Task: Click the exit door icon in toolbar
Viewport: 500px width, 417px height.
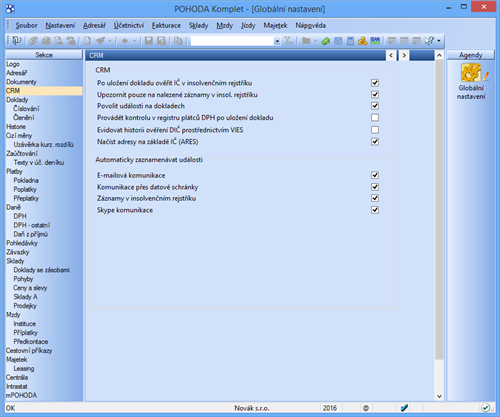Action: click(x=17, y=41)
